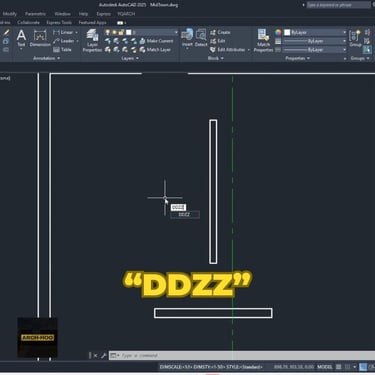Toggle layer on/off lightbulb icon

click(107, 32)
